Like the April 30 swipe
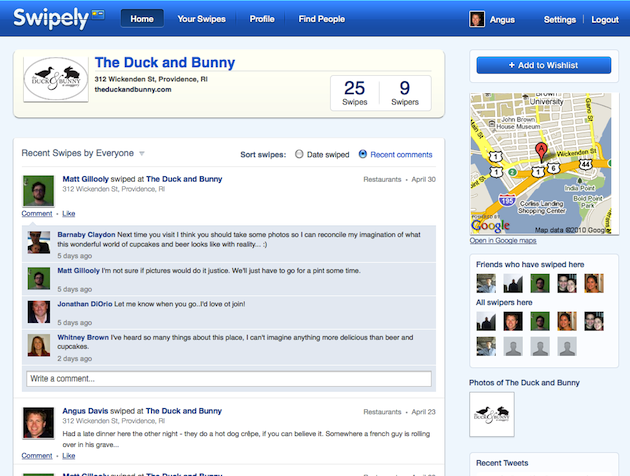Viewport: 630px width, 476px height. [69, 213]
